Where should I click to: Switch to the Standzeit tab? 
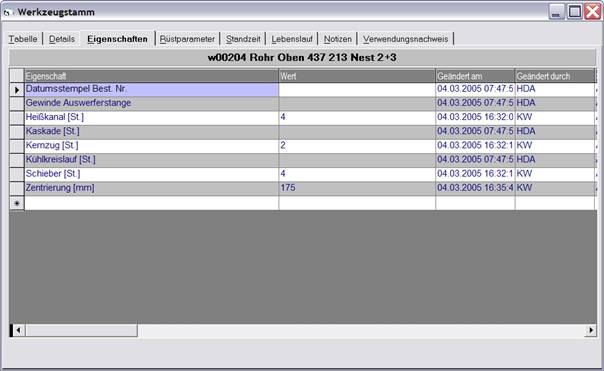pos(243,39)
